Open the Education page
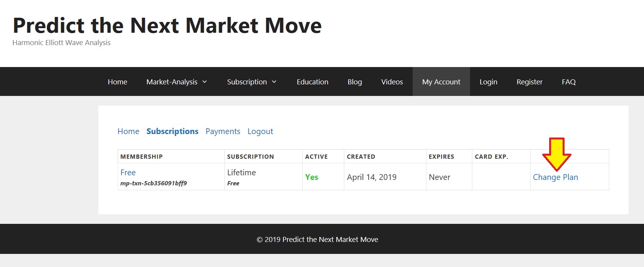 pos(312,82)
